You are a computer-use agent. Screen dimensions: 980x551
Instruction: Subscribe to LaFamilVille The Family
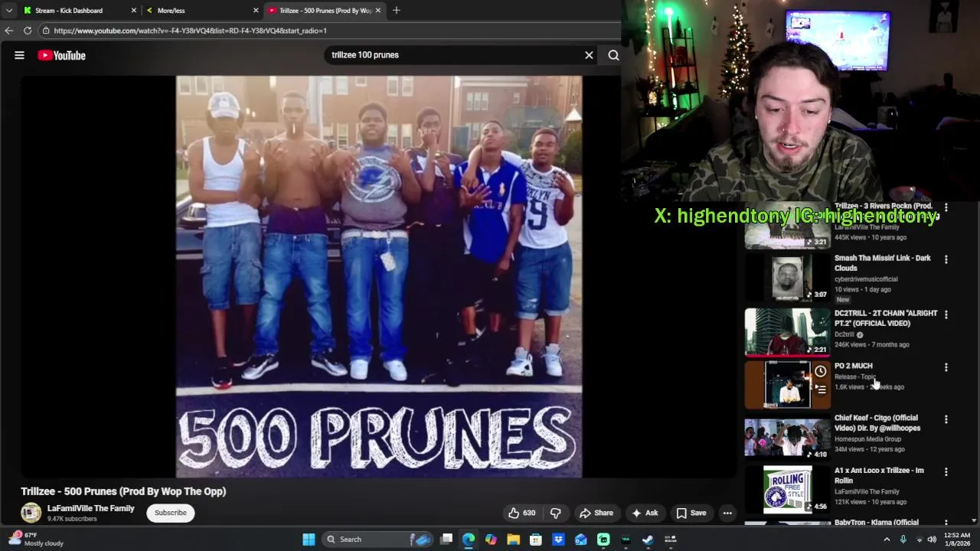tap(170, 513)
